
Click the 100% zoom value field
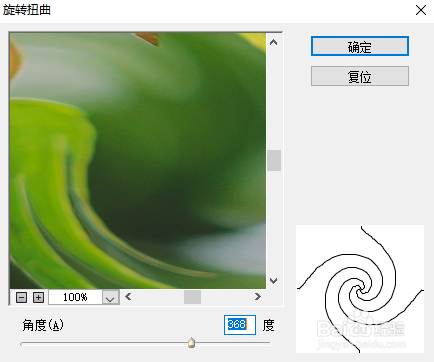coord(75,297)
